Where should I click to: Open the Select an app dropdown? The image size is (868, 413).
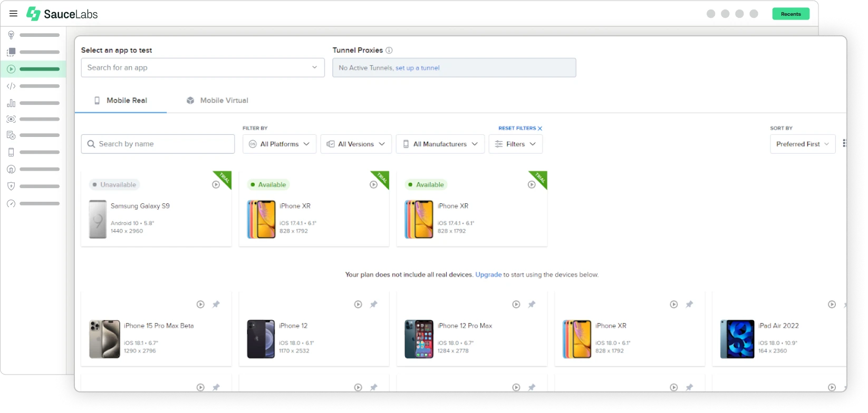point(203,67)
